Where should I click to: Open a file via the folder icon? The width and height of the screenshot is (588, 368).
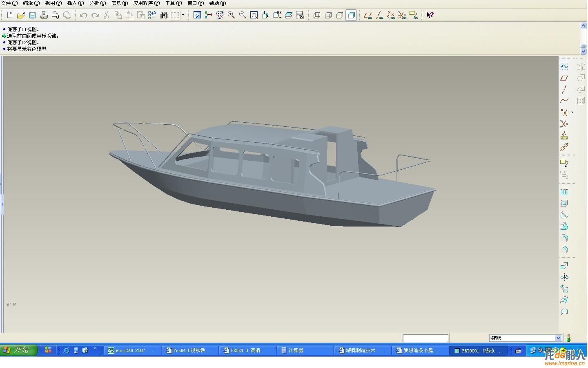click(x=21, y=15)
